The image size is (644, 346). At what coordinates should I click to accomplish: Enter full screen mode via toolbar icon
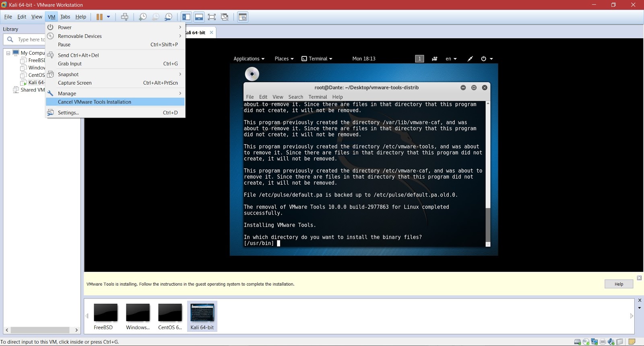pos(212,17)
